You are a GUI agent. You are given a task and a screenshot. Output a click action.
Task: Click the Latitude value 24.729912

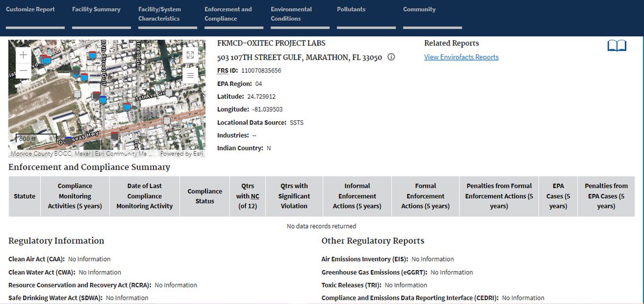click(261, 97)
